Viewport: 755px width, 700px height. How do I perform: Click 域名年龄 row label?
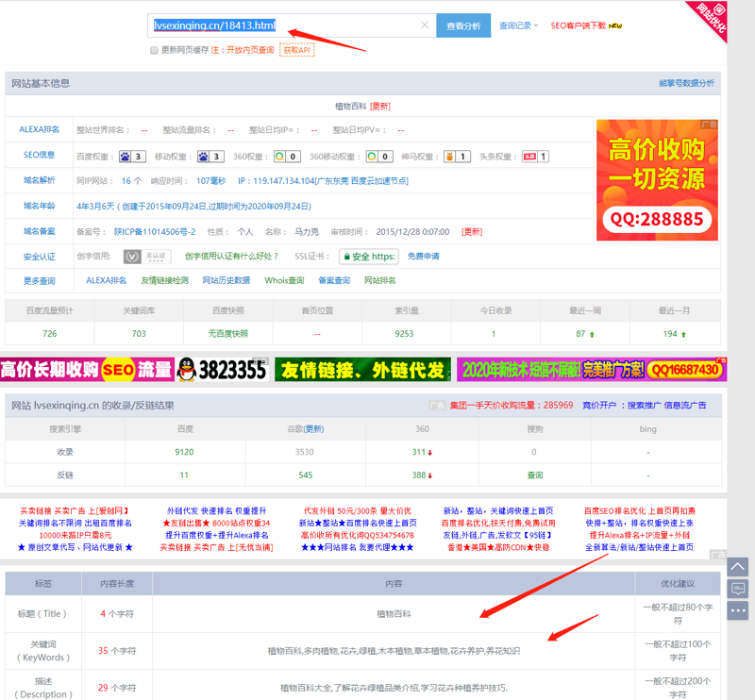pyautogui.click(x=39, y=206)
